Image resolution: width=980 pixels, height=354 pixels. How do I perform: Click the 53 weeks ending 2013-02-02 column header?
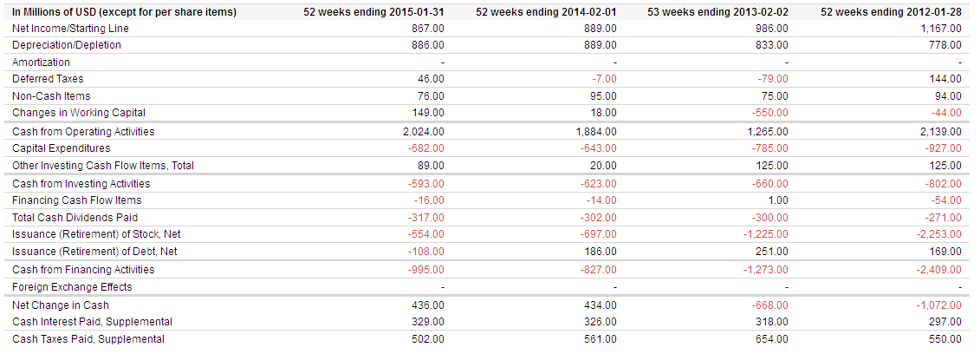click(717, 12)
